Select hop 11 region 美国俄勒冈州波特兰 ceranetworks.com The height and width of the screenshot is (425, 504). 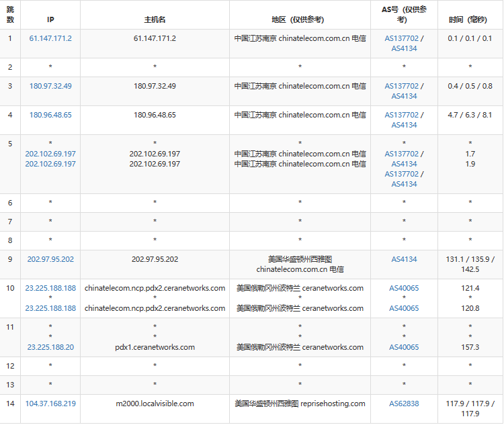click(x=300, y=347)
